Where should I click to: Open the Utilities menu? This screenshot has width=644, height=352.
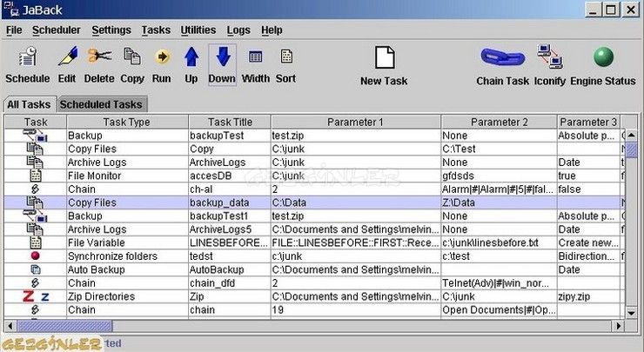[x=198, y=30]
